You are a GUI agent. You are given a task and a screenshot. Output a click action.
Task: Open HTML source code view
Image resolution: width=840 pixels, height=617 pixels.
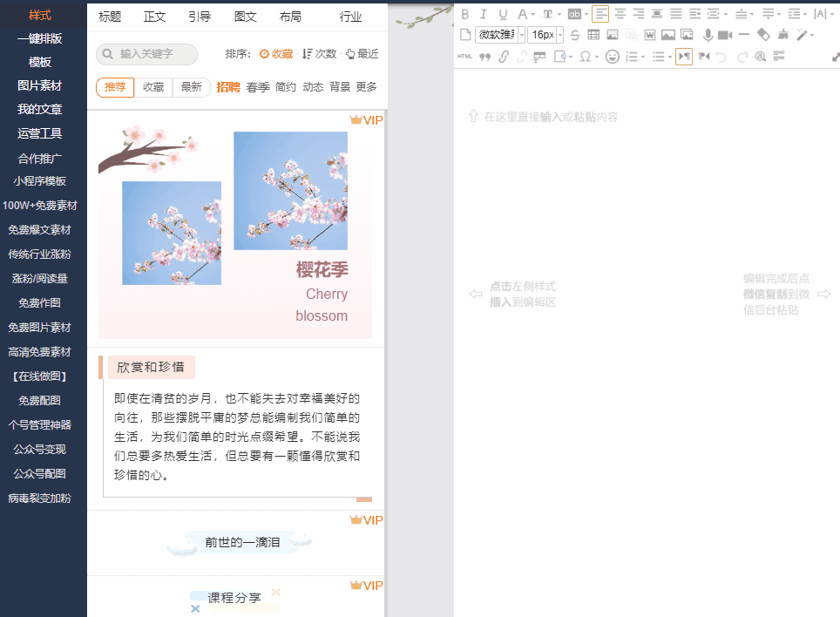click(464, 57)
